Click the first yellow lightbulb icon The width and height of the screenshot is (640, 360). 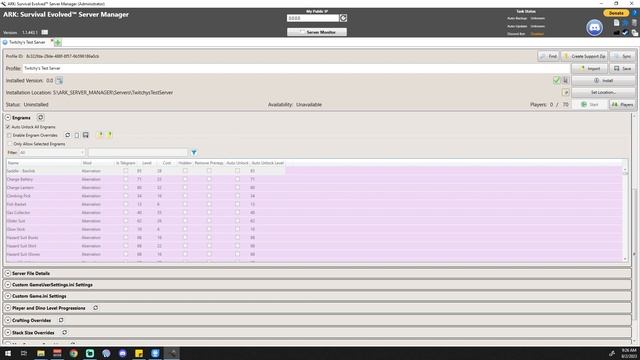click(100, 135)
